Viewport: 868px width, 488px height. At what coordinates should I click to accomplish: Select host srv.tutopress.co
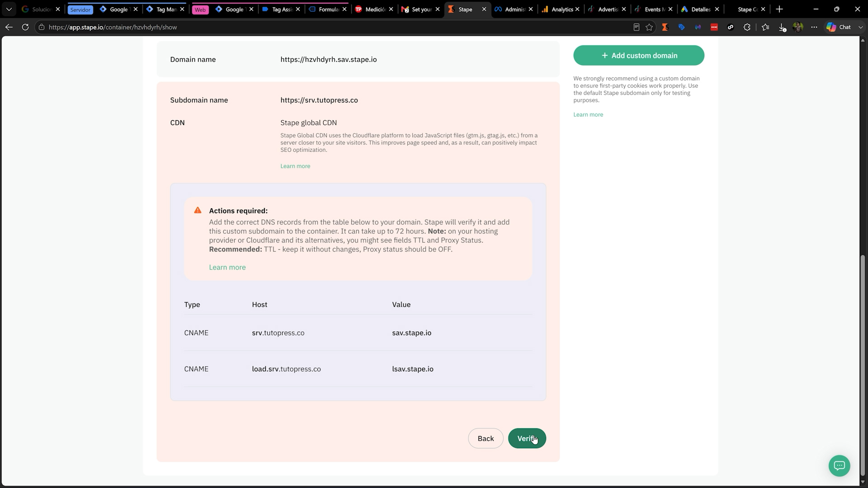click(278, 333)
